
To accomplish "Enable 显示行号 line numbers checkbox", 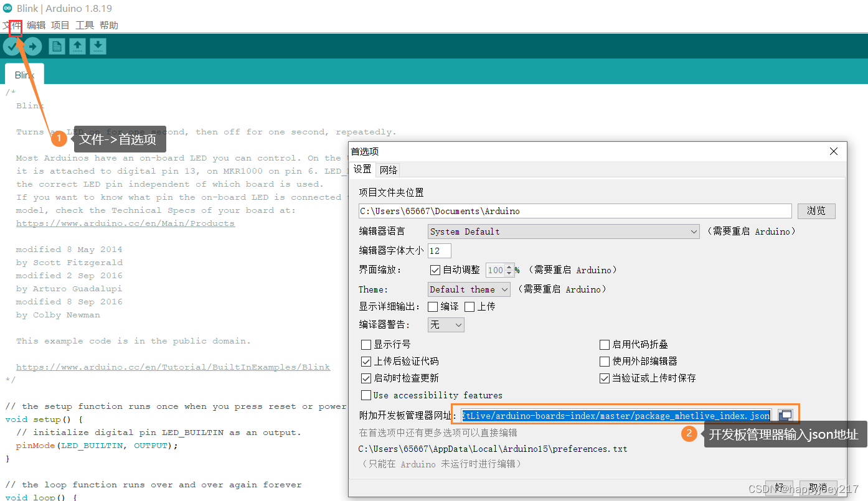I will tap(366, 344).
